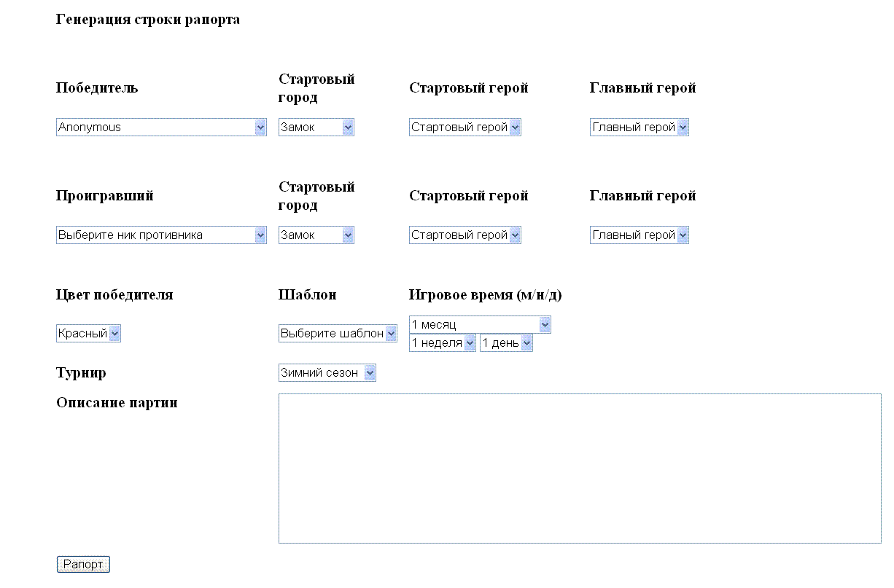Open the Красный winner color dropdown
Screen dimensions: 894x588
pyautogui.click(x=88, y=334)
